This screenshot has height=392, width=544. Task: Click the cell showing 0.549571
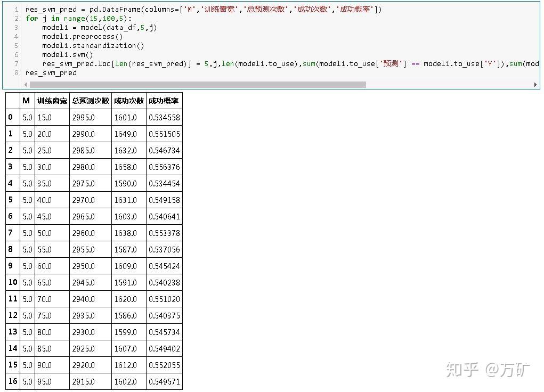[x=164, y=381]
